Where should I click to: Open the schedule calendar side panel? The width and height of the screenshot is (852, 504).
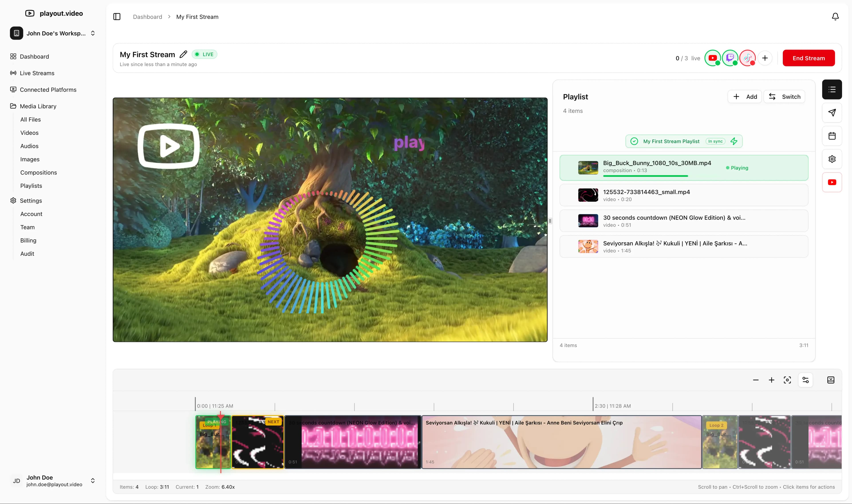(x=832, y=136)
